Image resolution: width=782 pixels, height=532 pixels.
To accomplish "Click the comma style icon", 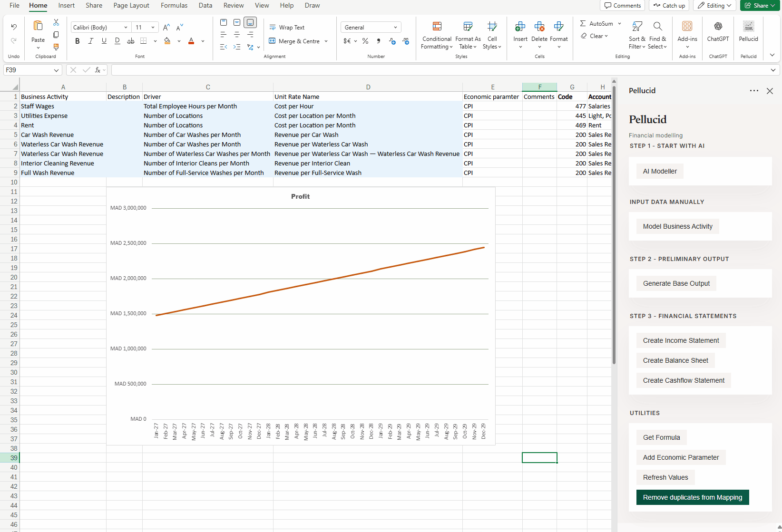I will (379, 41).
